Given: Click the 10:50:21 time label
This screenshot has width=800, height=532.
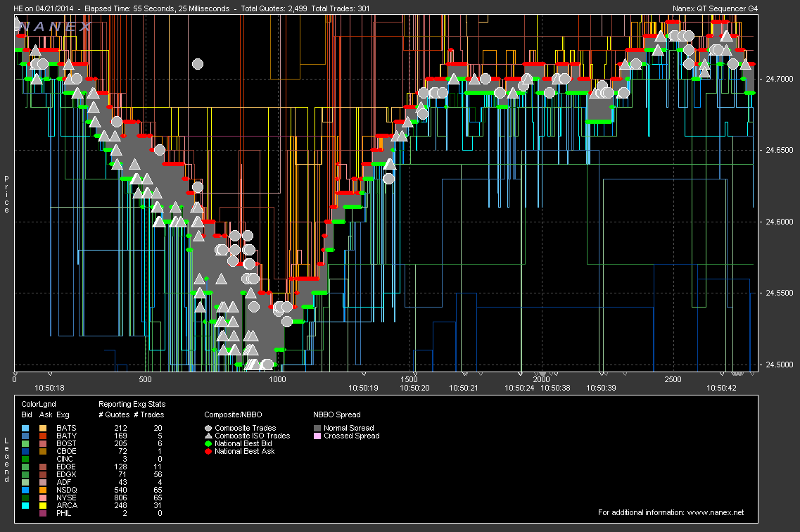Looking at the screenshot, I should point(463,388).
